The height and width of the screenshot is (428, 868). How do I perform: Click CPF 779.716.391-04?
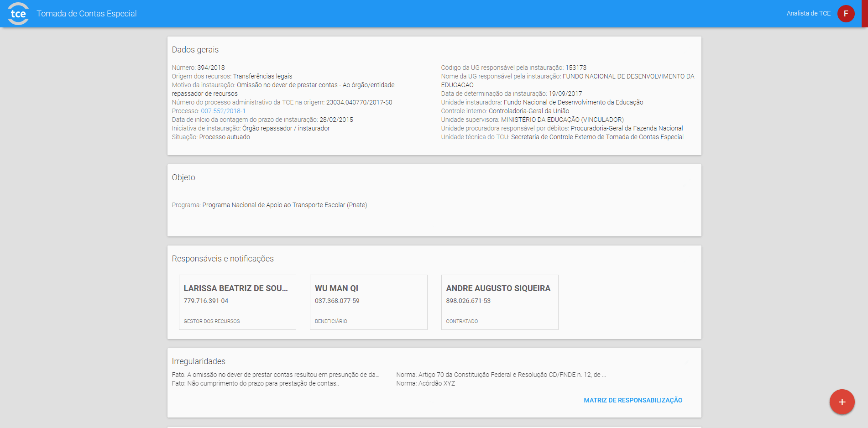click(x=206, y=301)
